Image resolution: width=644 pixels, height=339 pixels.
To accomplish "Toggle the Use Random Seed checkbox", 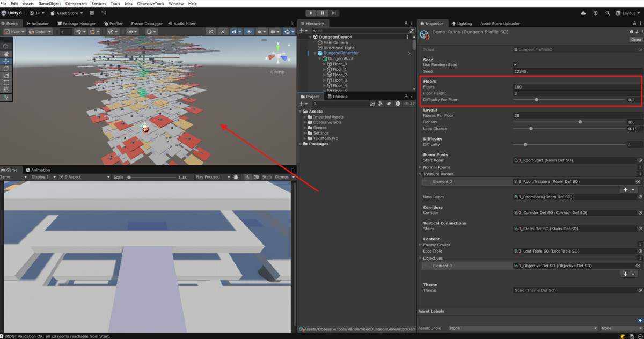I will (516, 64).
